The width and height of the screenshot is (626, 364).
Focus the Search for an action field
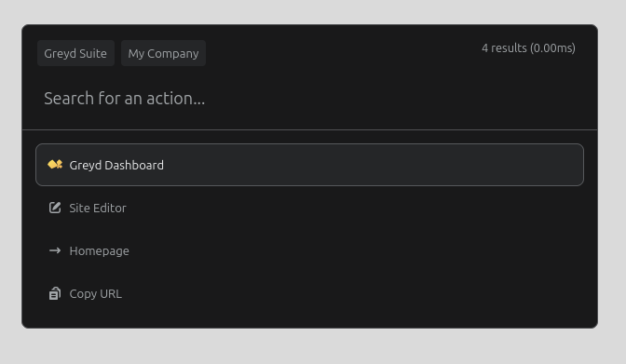pyautogui.click(x=309, y=98)
